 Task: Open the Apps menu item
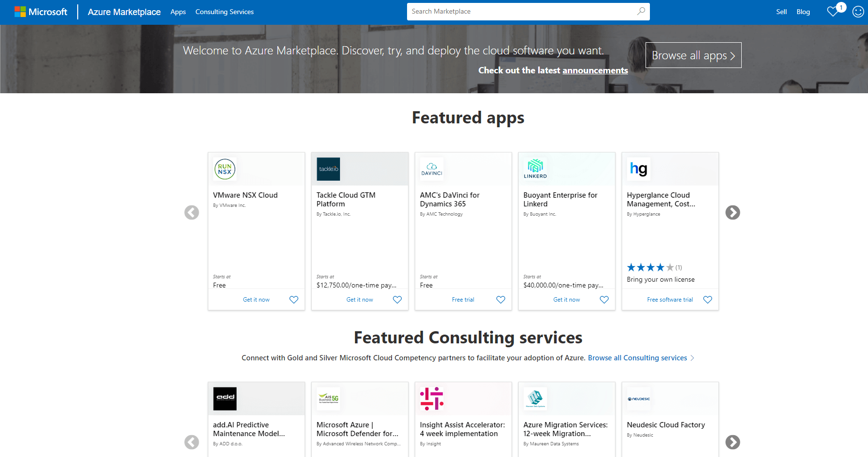point(178,12)
